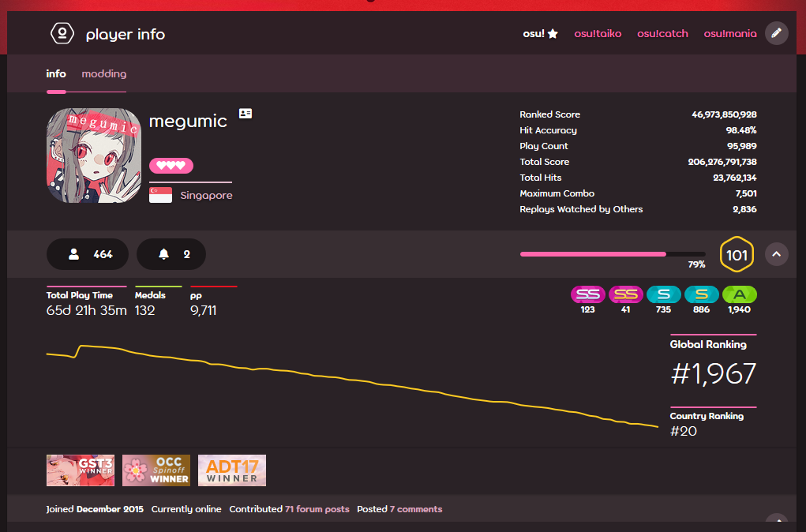Image resolution: width=806 pixels, height=532 pixels.
Task: Click the Singapore flag icon
Action: point(160,195)
